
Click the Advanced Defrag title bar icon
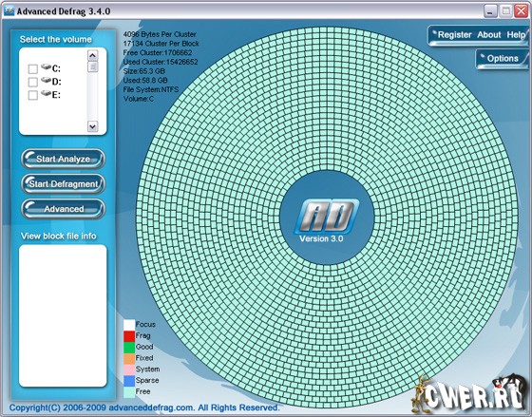click(x=9, y=11)
